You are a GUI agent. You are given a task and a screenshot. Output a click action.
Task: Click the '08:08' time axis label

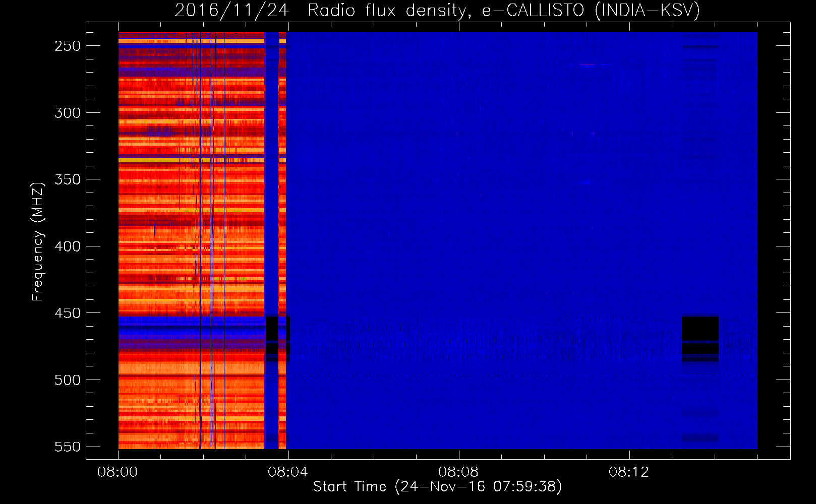coord(458,472)
